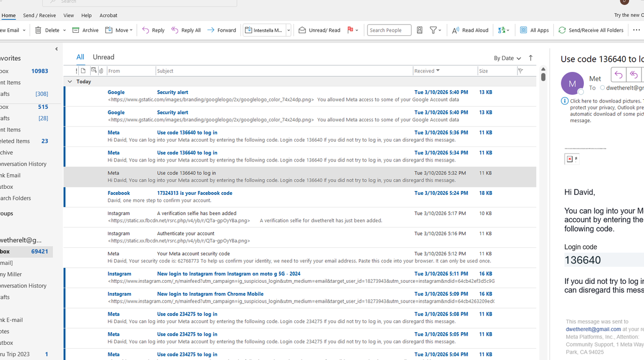The width and height of the screenshot is (644, 360).
Task: Sort by the Attachment paperclip column
Action: (101, 71)
